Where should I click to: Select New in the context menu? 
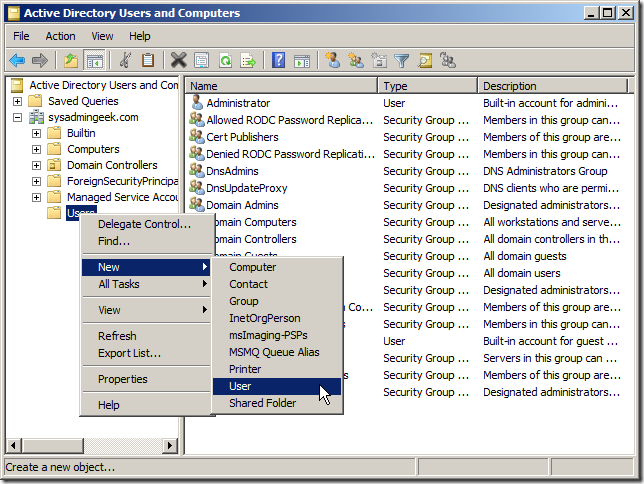click(146, 267)
